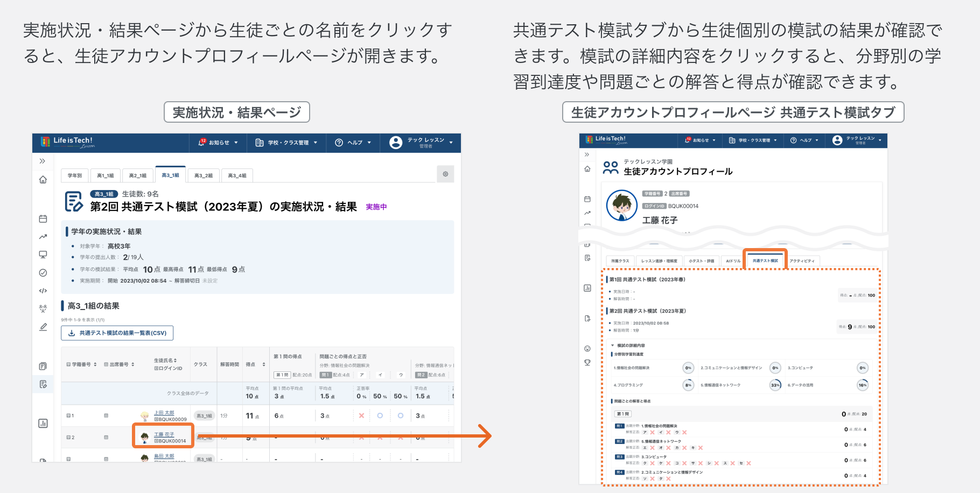Open the smiley face icon in the profile window sidebar
Image resolution: width=980 pixels, height=493 pixels.
[x=587, y=349]
